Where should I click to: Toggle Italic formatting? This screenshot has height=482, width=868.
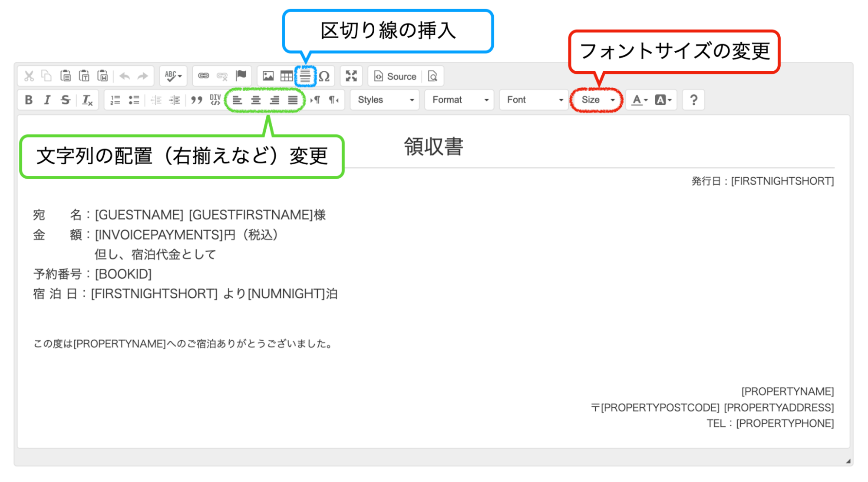click(x=47, y=100)
